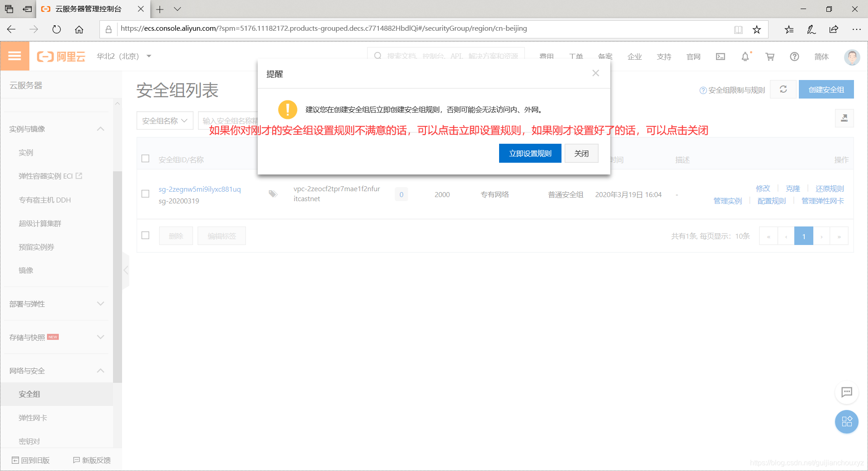Export the security group list
This screenshot has width=868, height=471.
coord(844,118)
